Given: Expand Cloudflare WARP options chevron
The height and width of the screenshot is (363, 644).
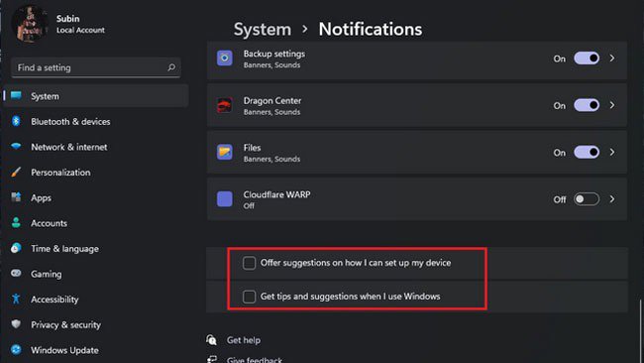Looking at the screenshot, I should 612,199.
